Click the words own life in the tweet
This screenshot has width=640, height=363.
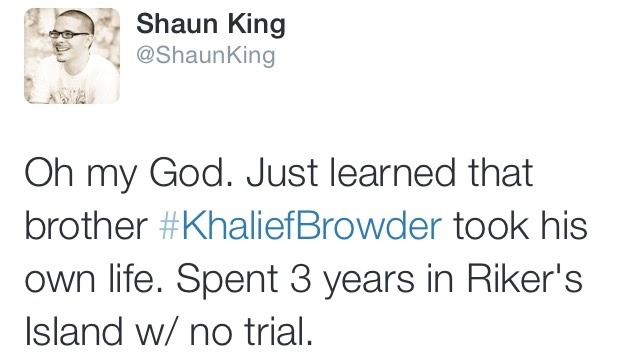93,279
